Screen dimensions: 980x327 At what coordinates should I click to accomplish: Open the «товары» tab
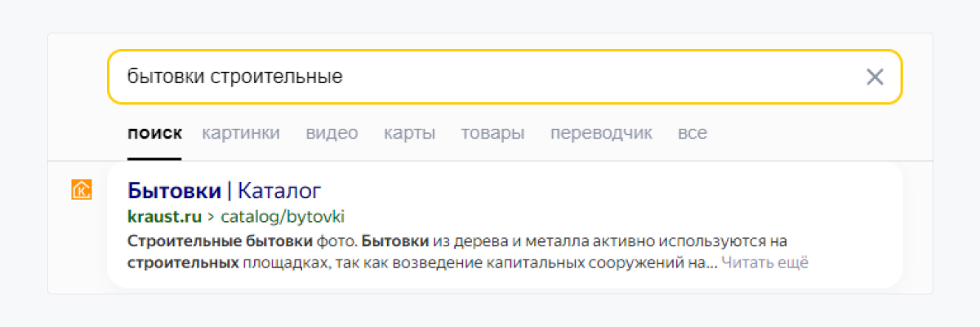point(492,133)
